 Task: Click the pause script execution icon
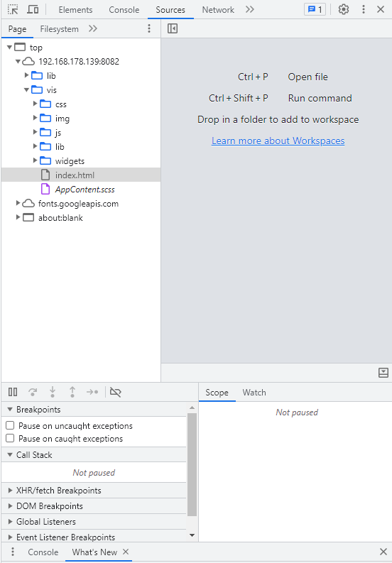pos(13,392)
